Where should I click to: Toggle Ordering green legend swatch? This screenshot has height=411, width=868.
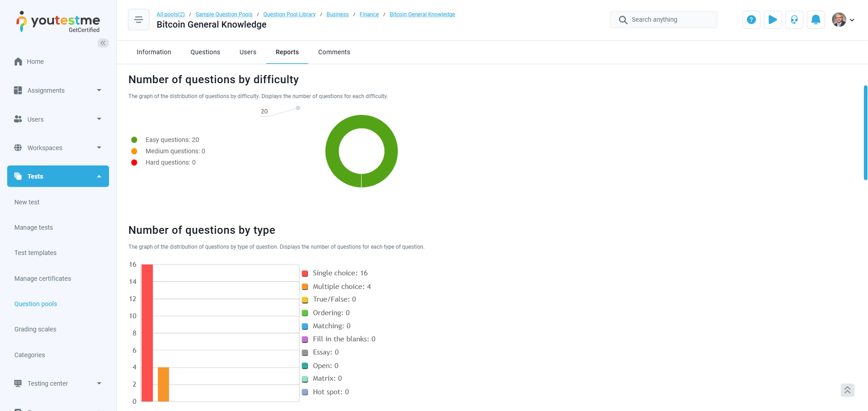click(305, 313)
